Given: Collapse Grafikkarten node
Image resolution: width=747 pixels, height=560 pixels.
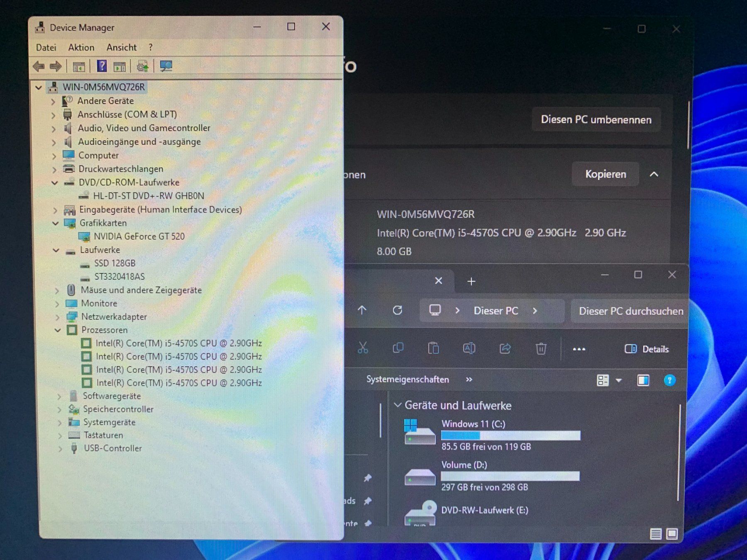Looking at the screenshot, I should point(55,223).
